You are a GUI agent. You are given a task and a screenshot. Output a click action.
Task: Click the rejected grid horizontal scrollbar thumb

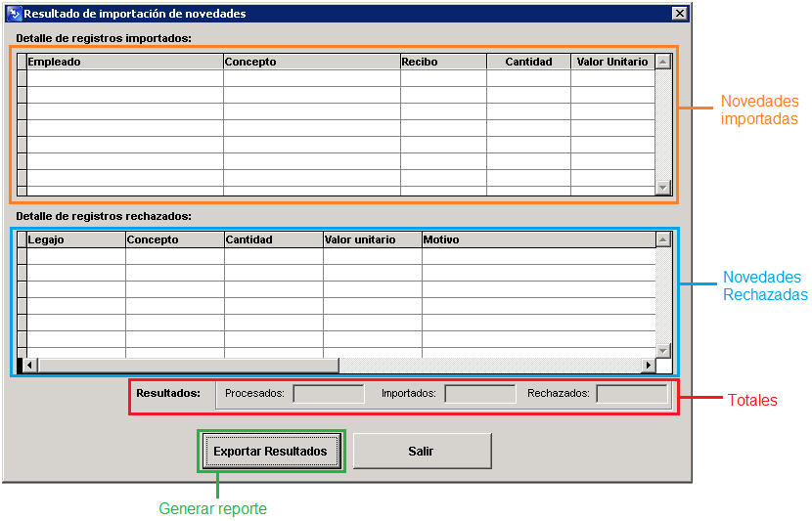189,366
